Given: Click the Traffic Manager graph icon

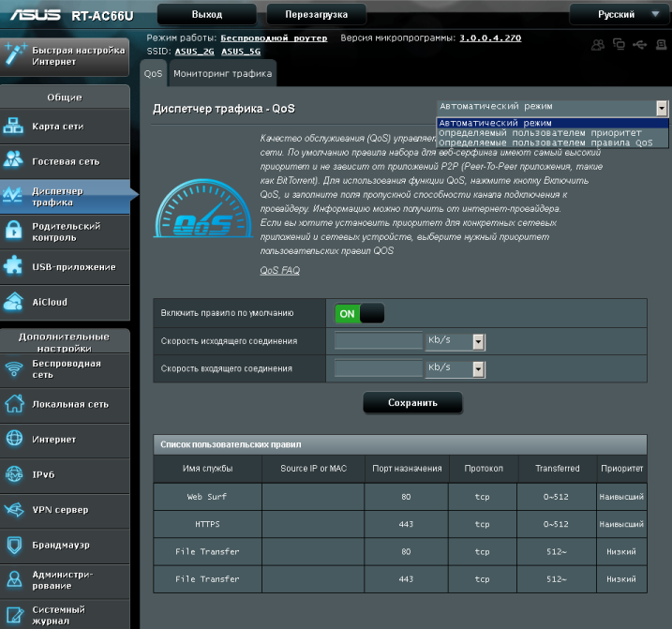Looking at the screenshot, I should tap(12, 196).
